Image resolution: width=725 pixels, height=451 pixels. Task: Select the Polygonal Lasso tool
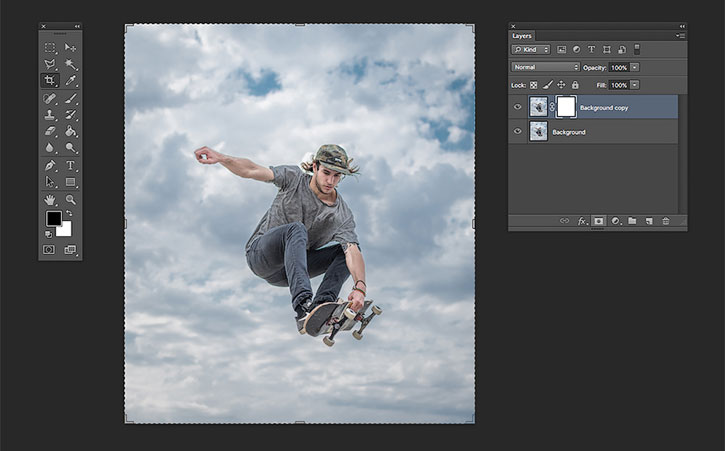[50, 64]
